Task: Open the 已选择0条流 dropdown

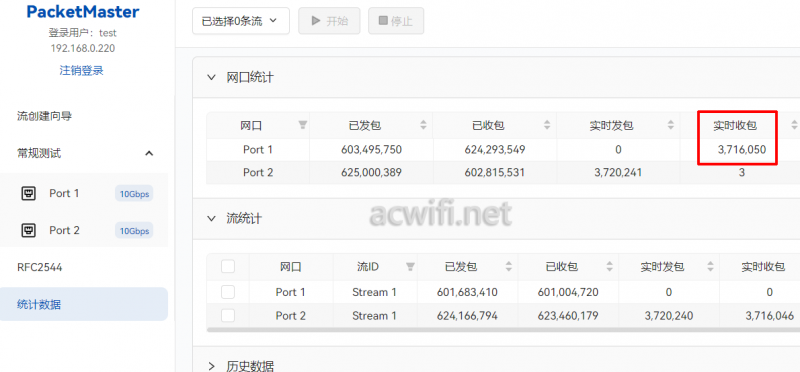Action: pyautogui.click(x=241, y=21)
